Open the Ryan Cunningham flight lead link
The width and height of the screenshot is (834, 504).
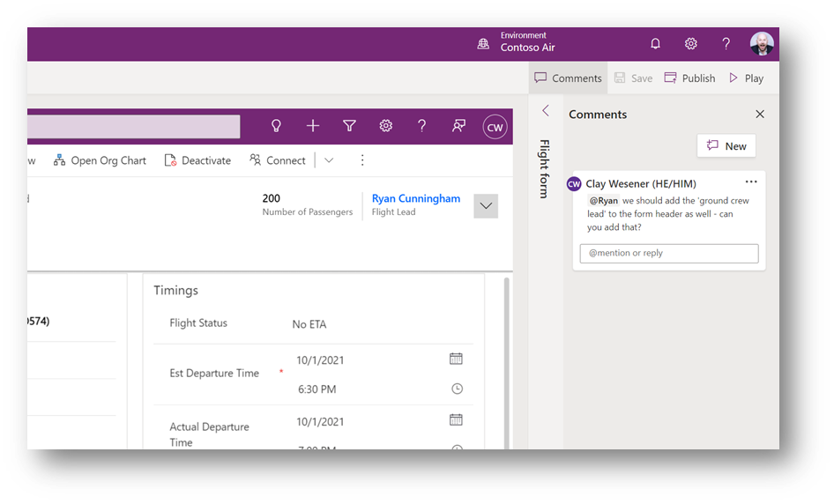click(415, 199)
